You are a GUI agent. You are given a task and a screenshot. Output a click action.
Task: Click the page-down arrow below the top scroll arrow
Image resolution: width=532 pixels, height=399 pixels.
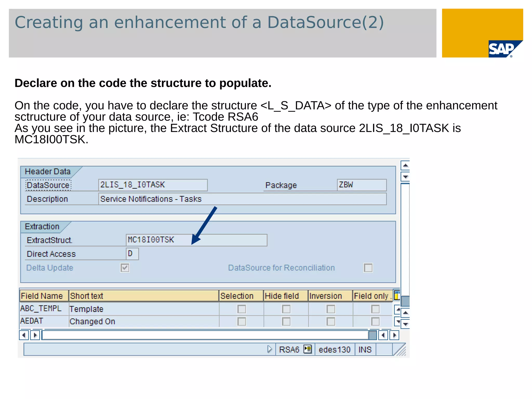coord(405,177)
